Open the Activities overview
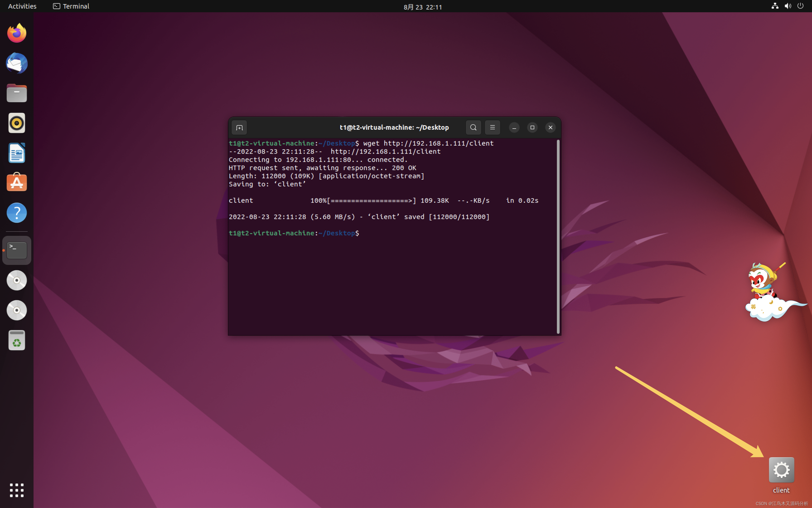This screenshot has width=812, height=508. [22, 6]
